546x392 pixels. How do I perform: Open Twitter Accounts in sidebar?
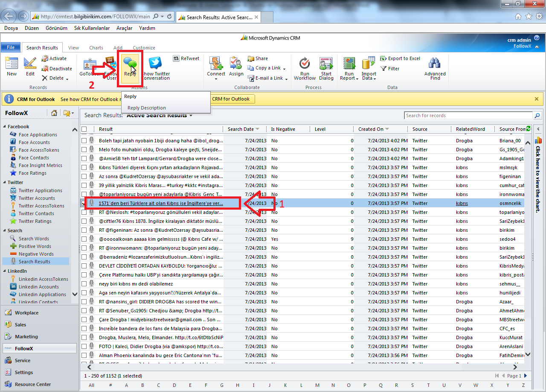click(x=37, y=198)
